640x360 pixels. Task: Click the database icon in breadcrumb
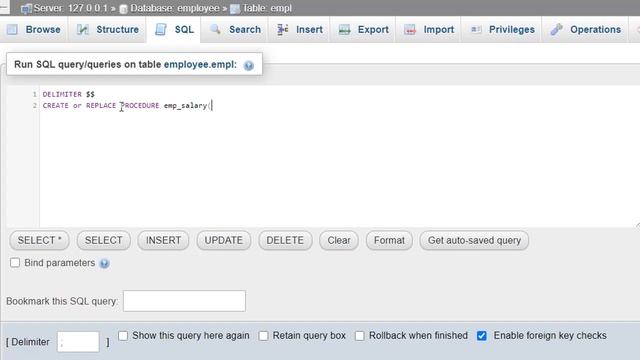pyautogui.click(x=123, y=9)
